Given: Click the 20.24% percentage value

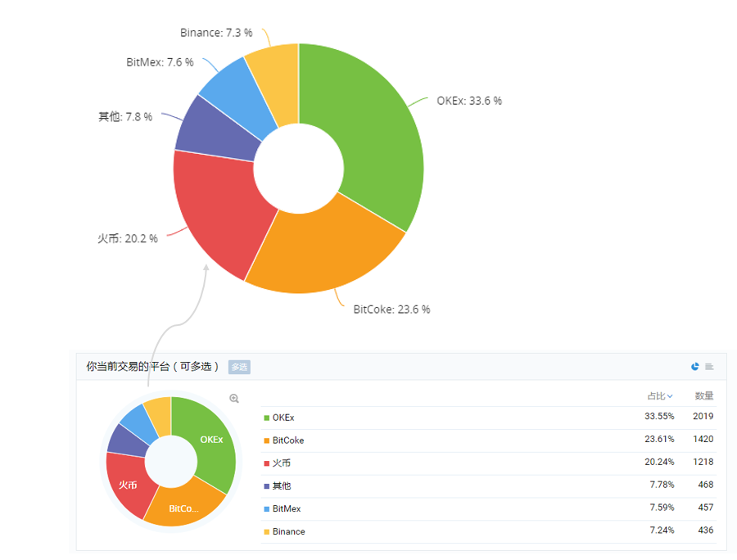Looking at the screenshot, I should coord(659,462).
